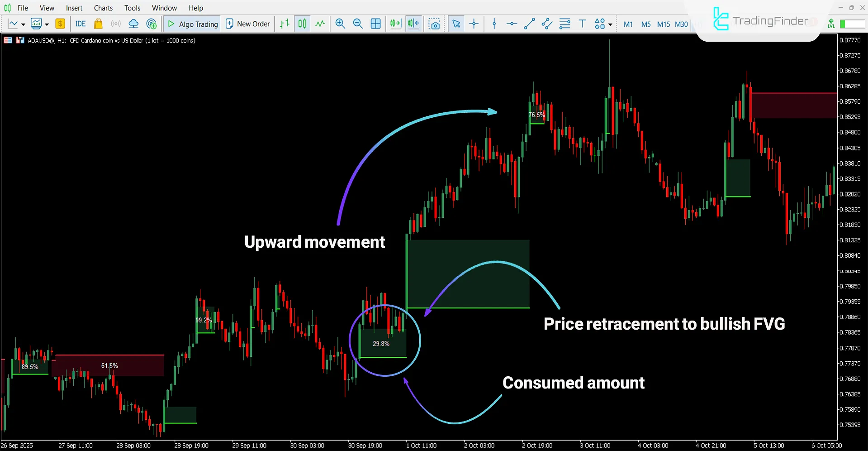Open the MQL5 Market shopping bag icon
868x451 pixels.
click(98, 24)
